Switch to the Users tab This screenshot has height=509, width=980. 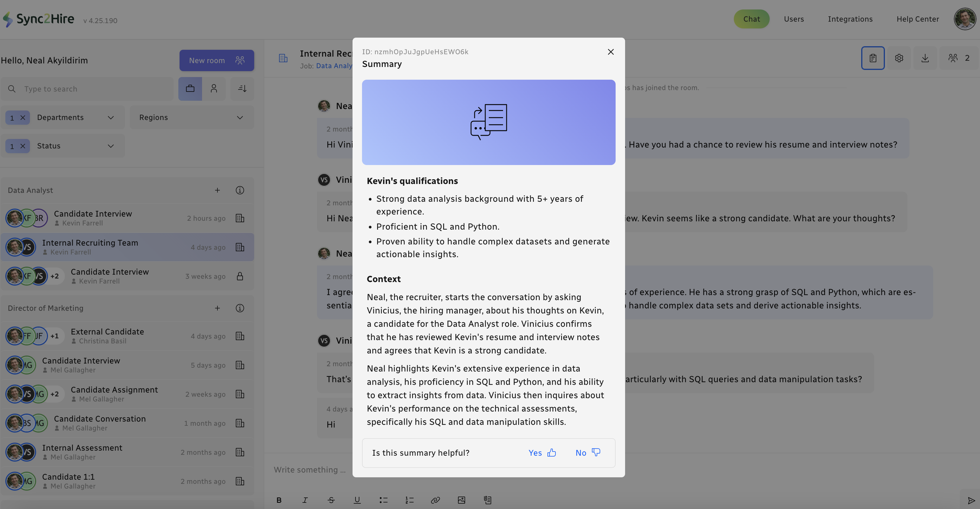[794, 19]
